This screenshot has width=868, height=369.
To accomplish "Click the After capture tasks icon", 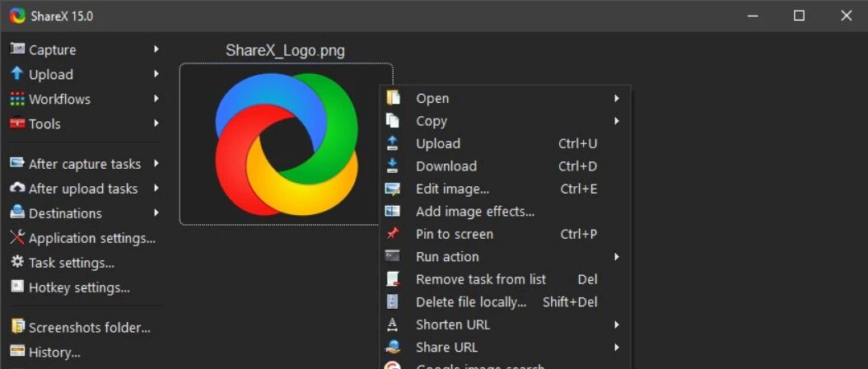I will (x=18, y=163).
